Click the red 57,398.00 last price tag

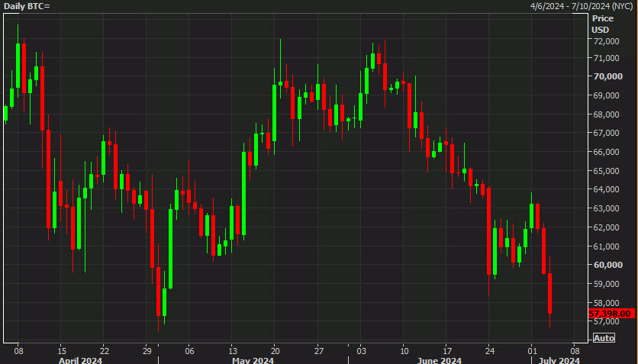(611, 314)
